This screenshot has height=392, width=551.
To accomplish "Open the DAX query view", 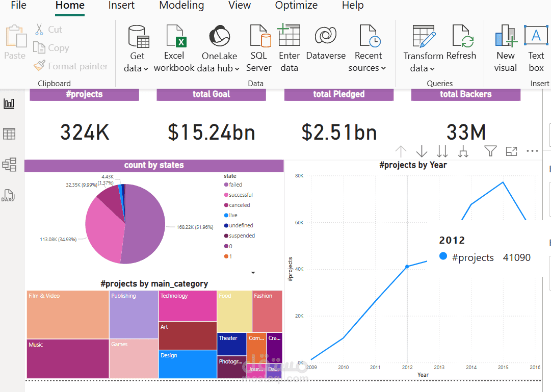I will coord(9,195).
